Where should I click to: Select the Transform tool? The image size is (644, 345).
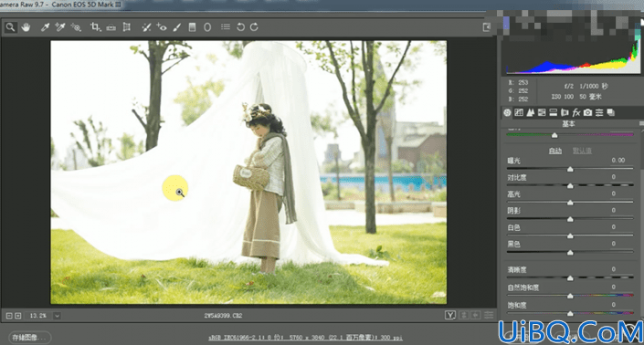[x=127, y=27]
